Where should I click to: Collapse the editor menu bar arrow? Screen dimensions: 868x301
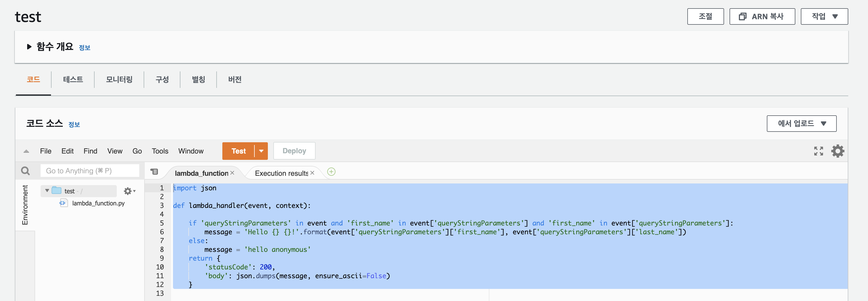[x=26, y=151]
